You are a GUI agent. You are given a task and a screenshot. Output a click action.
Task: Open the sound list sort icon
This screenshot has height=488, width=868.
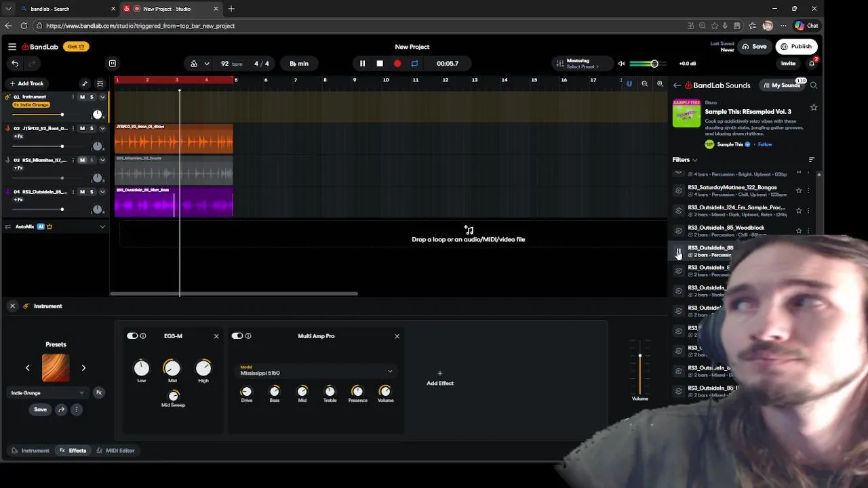(812, 160)
